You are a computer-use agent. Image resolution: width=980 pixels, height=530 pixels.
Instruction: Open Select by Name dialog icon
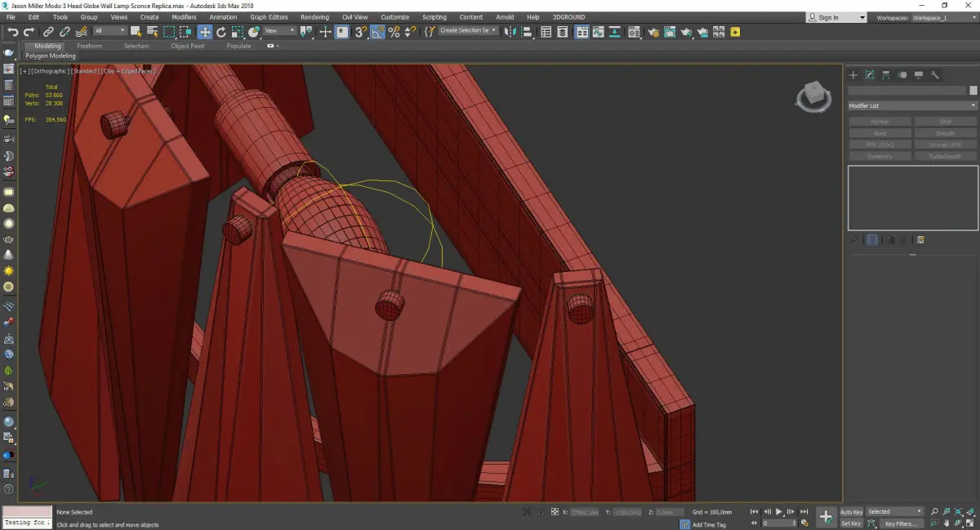click(152, 32)
